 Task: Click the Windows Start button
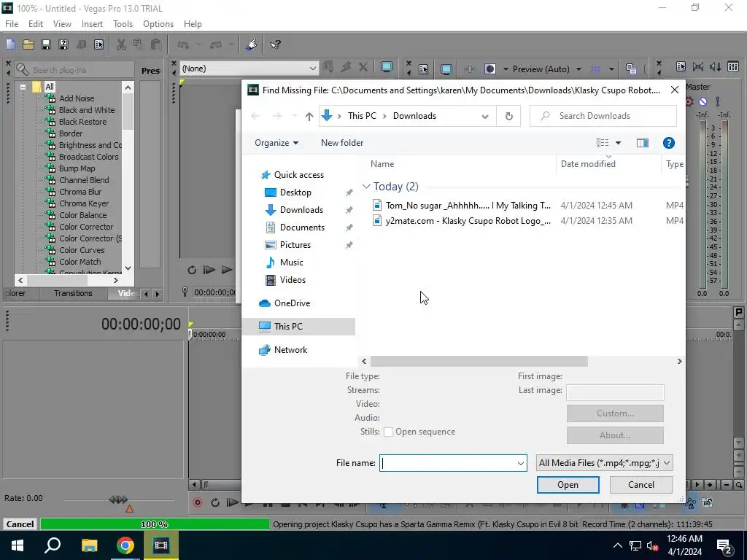click(x=18, y=545)
